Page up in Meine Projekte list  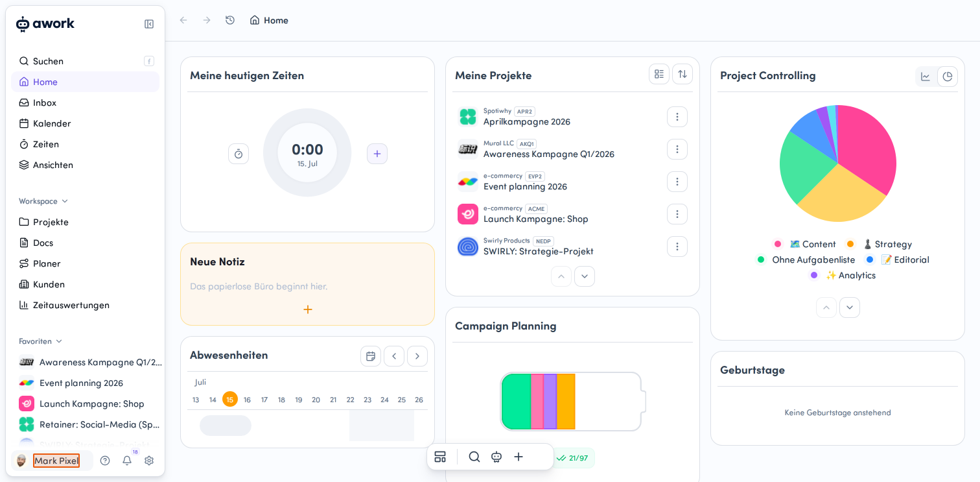[x=561, y=276]
